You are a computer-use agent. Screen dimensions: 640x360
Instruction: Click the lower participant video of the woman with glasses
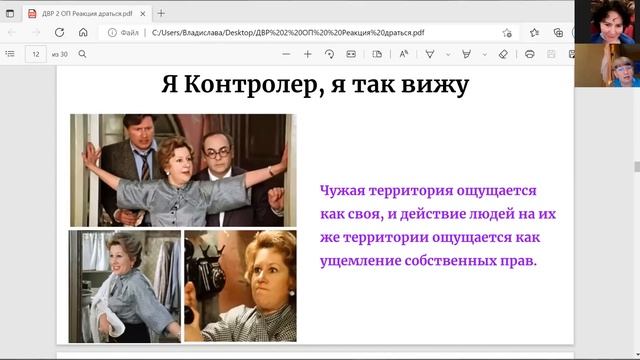coord(607,65)
